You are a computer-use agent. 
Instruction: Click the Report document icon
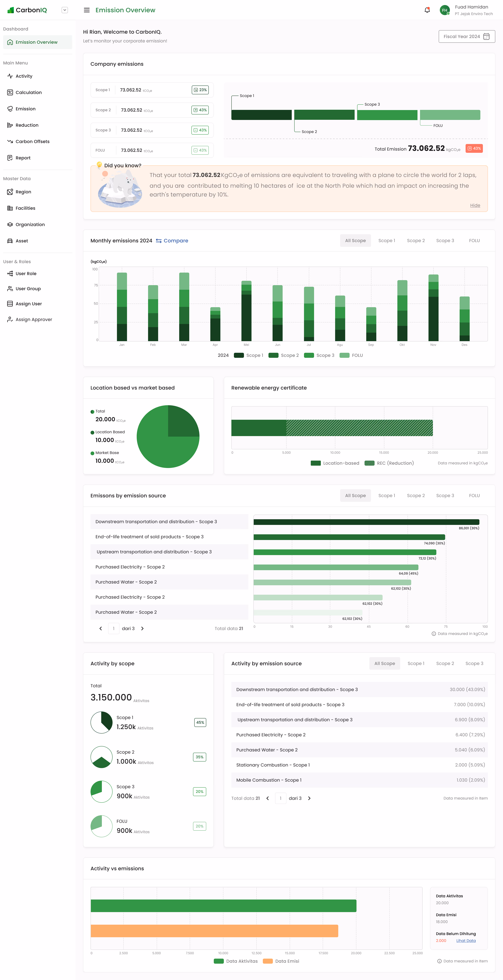point(10,158)
